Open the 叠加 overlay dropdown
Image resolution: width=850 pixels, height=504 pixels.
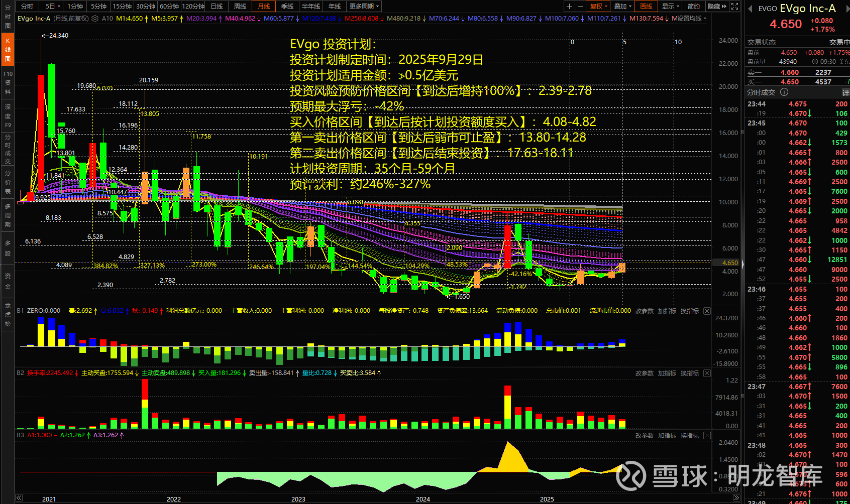coord(623,7)
